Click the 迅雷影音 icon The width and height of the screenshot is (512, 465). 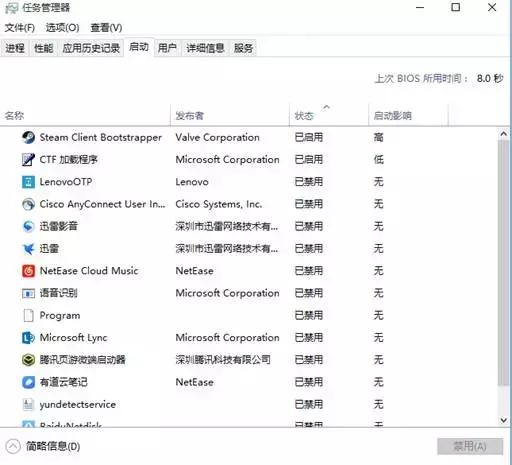point(28,226)
